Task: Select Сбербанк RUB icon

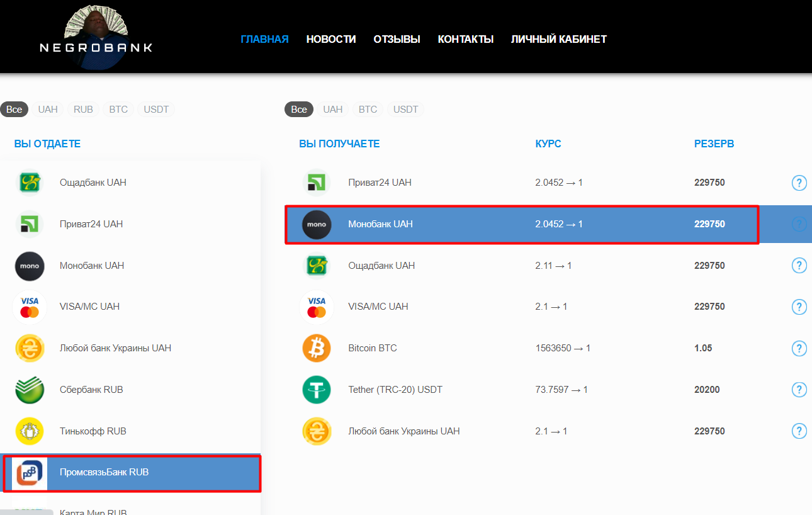Action: coord(30,390)
